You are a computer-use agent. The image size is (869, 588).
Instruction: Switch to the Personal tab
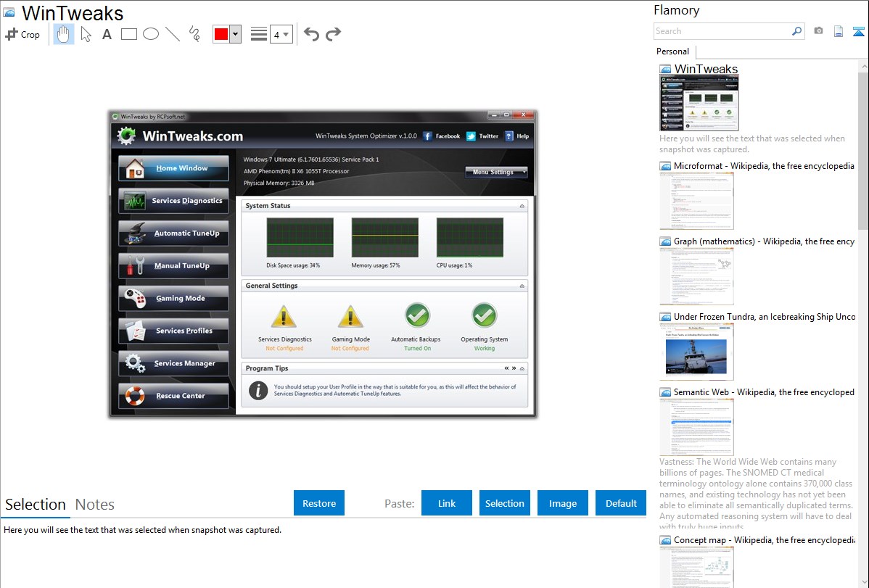click(673, 51)
